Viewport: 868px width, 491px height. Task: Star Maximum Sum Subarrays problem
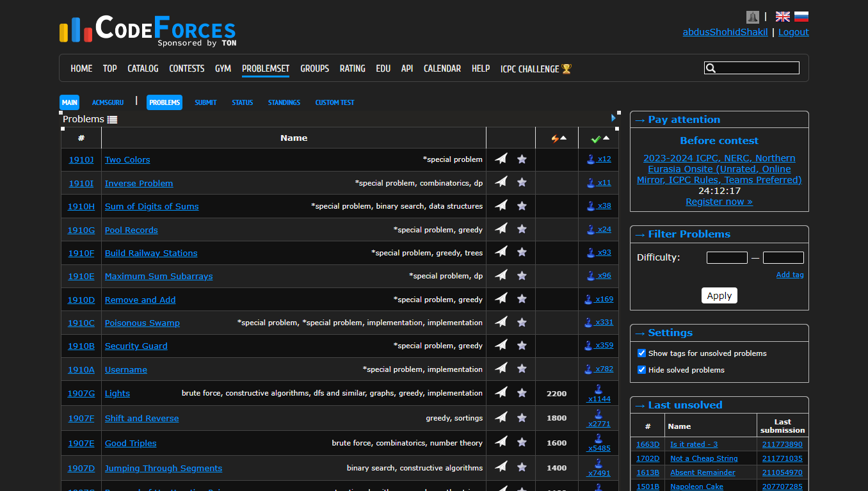[x=522, y=275]
